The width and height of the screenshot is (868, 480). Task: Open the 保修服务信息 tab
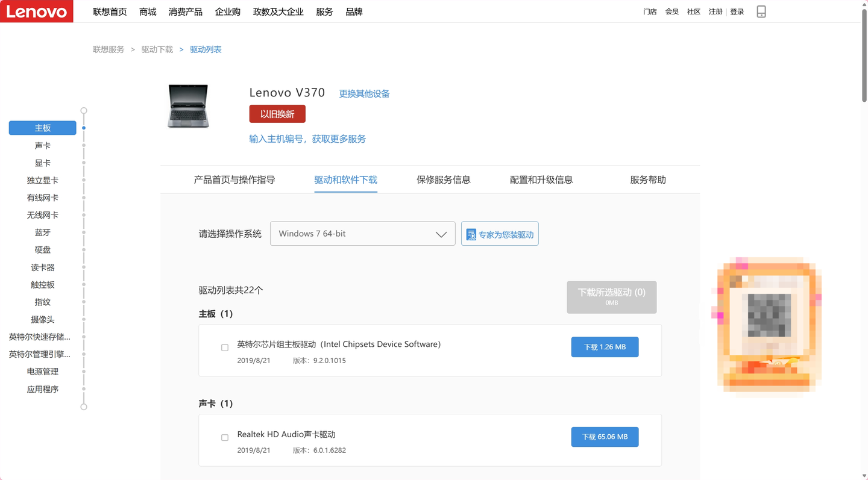point(444,179)
